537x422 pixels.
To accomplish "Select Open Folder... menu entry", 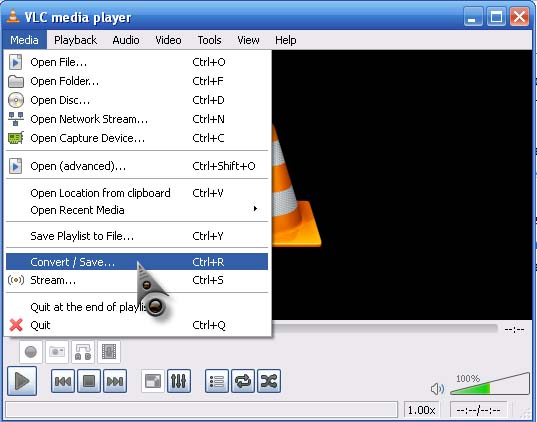I will click(137, 81).
